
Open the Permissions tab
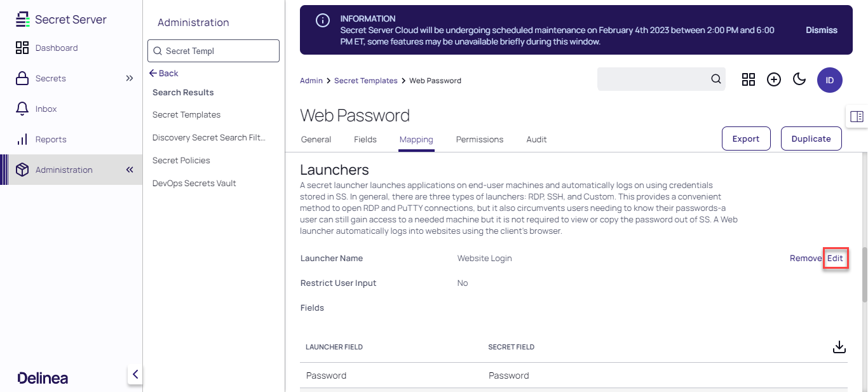point(480,140)
